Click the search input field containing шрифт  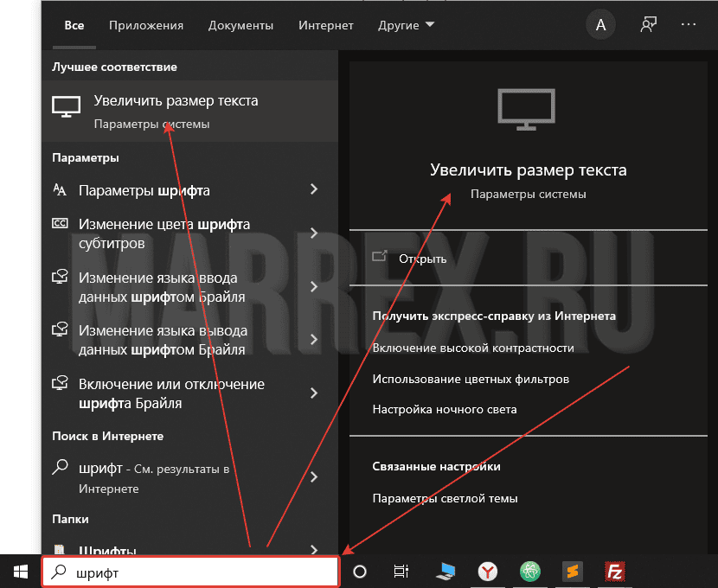191,572
